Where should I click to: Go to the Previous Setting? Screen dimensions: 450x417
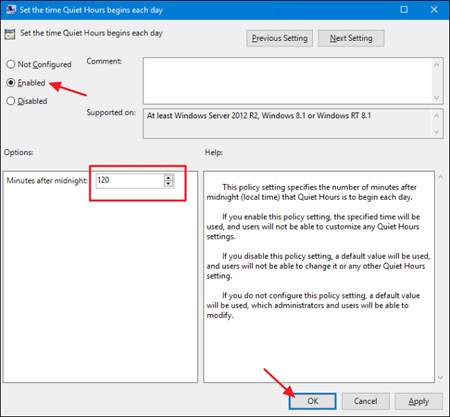[279, 38]
